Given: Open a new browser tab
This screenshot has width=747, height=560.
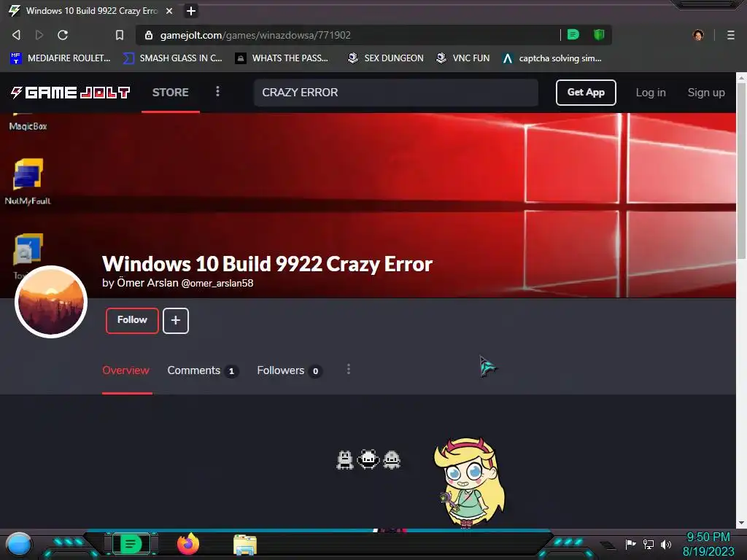Looking at the screenshot, I should [191, 11].
